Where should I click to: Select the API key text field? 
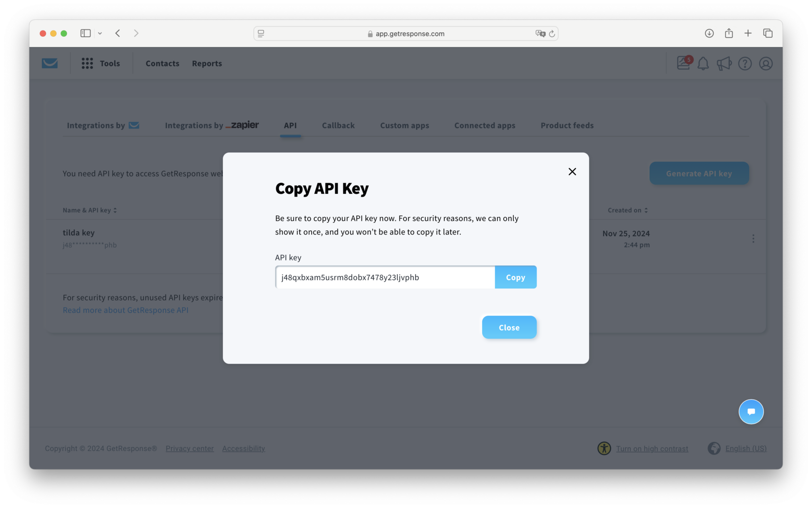pyautogui.click(x=384, y=277)
